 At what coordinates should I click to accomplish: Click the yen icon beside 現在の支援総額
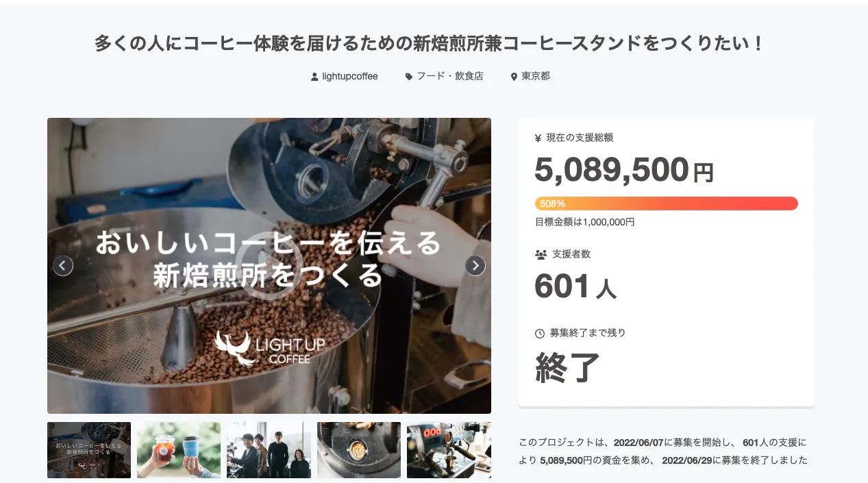(538, 138)
